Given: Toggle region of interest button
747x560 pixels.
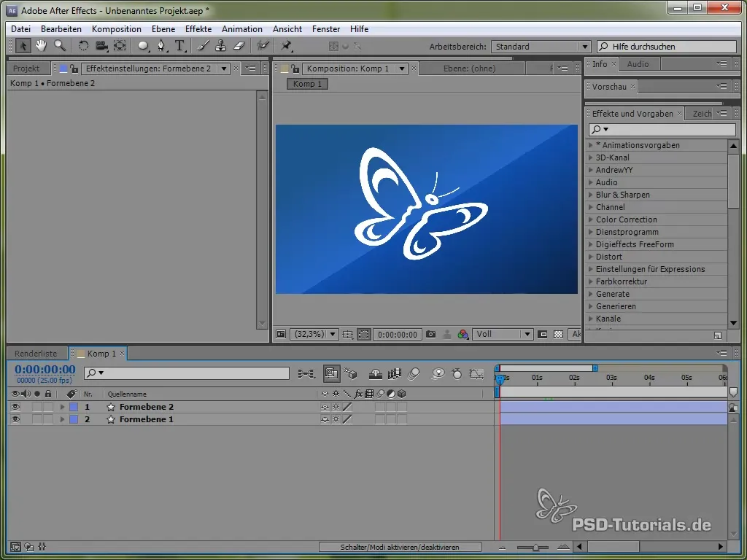Looking at the screenshot, I should 542,334.
